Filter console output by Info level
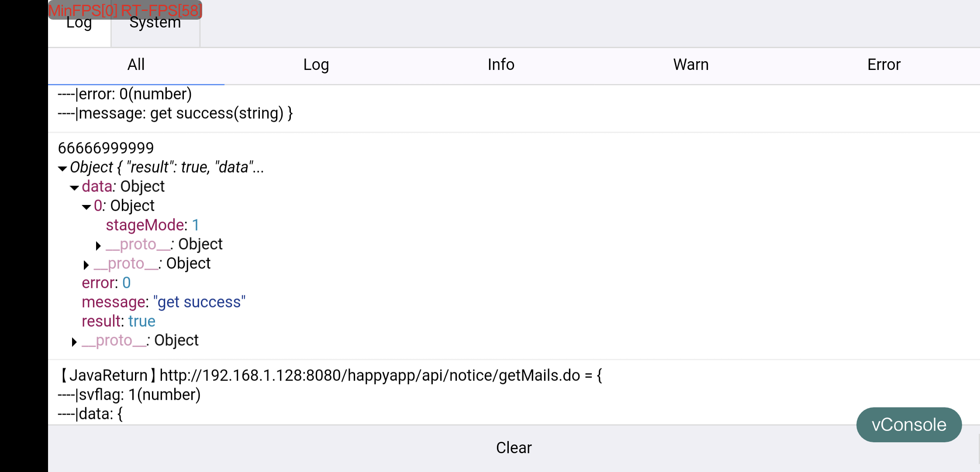Screen dimensions: 980x472 pos(501,65)
